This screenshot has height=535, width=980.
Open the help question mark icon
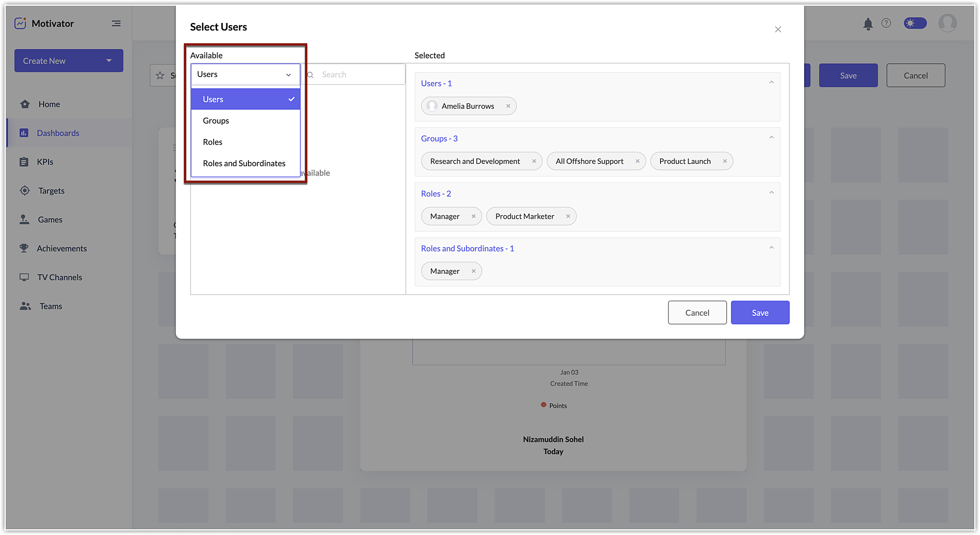pos(886,23)
